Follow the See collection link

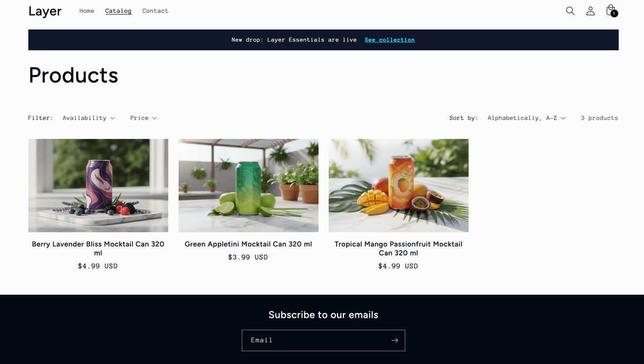[390, 40]
